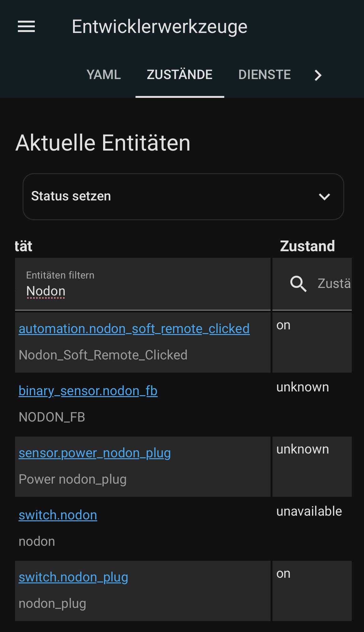The image size is (364, 632).
Task: Click the tabs scroll-right chevron arrow
Action: coord(318,75)
